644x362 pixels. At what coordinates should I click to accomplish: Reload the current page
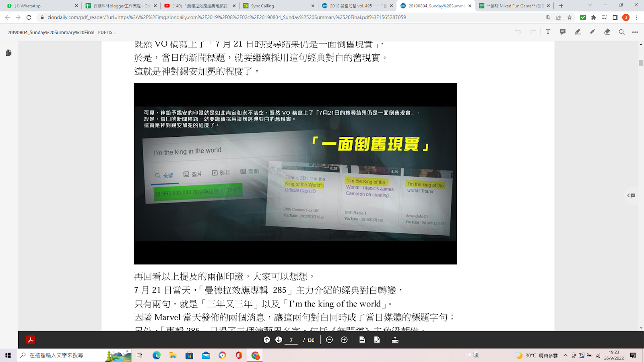pyautogui.click(x=29, y=17)
